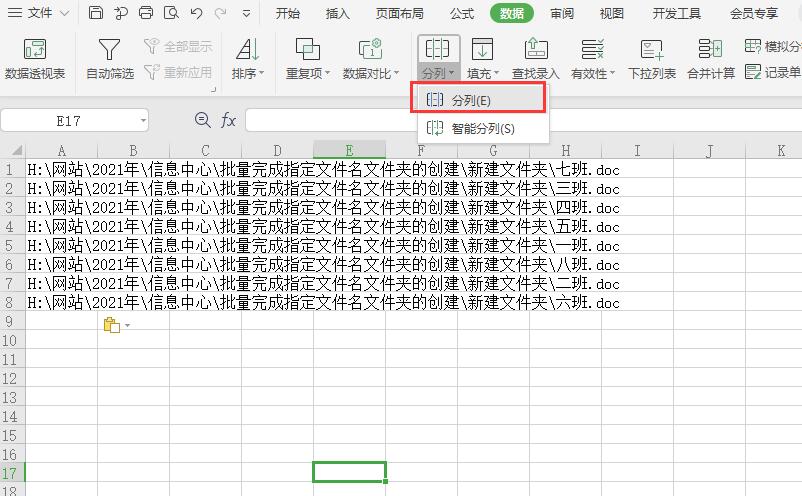
Task: Click the undo arrow icon
Action: click(x=197, y=13)
